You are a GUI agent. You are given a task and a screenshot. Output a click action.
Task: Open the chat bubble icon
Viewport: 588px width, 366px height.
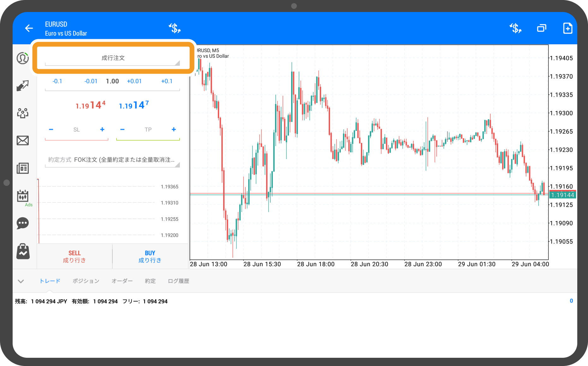23,223
